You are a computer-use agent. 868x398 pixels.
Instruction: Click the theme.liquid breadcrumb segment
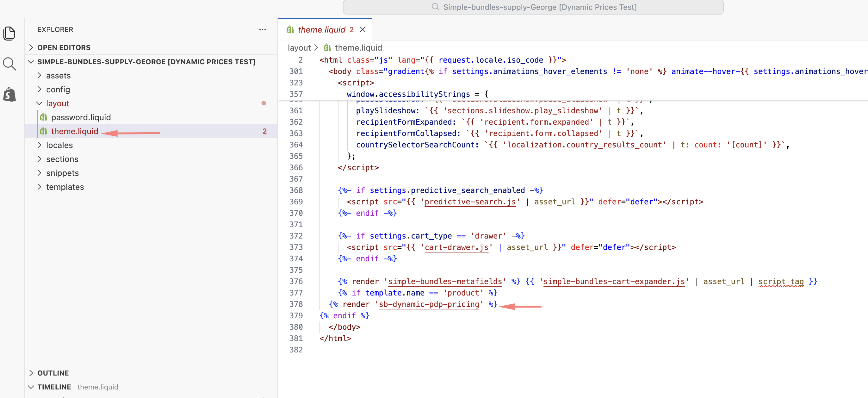(x=358, y=47)
